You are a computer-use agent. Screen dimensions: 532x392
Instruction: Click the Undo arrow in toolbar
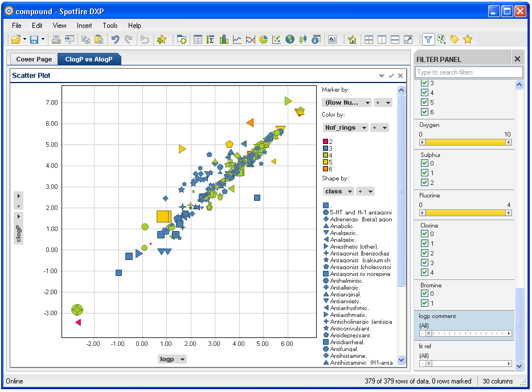coord(115,39)
